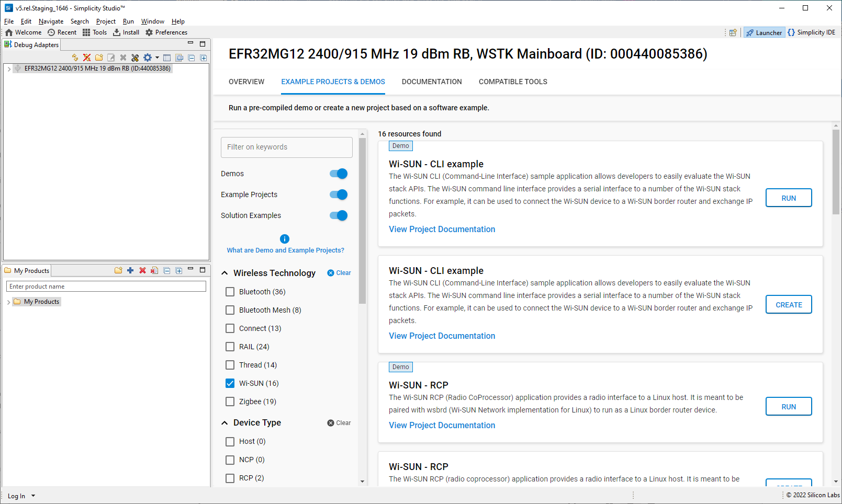Viewport: 842px width, 504px height.
Task: Remove a product with the red X icon
Action: coord(143,270)
